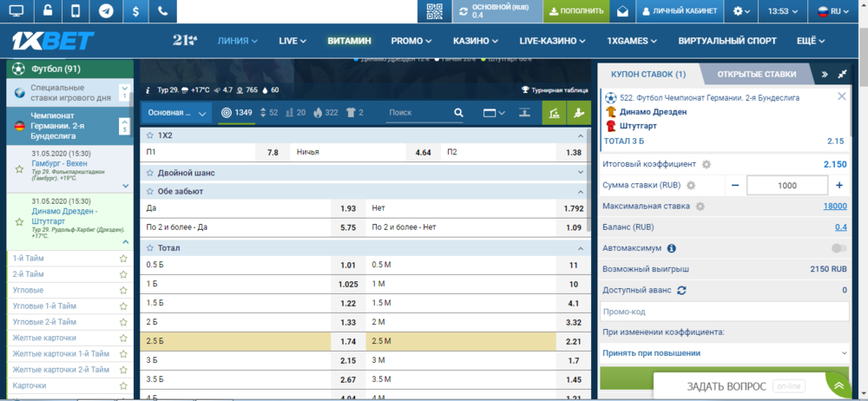This screenshot has height=401, width=868.
Task: Select the 1349 all-markets tab
Action: (236, 113)
